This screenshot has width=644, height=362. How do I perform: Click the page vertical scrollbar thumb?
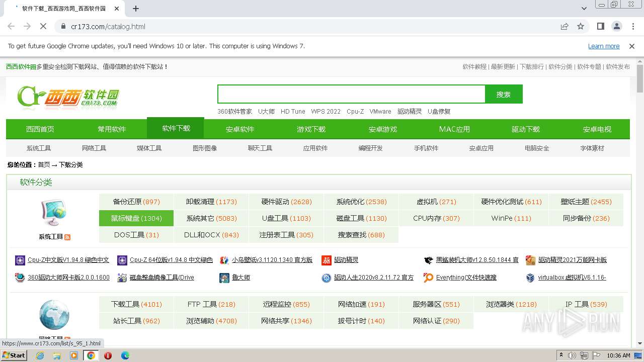[639, 79]
